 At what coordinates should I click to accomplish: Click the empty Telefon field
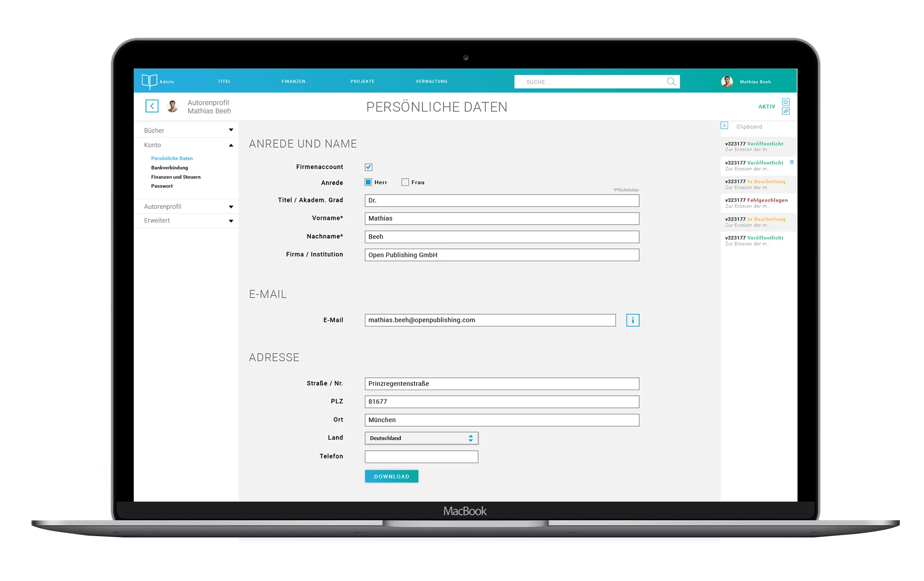click(422, 457)
